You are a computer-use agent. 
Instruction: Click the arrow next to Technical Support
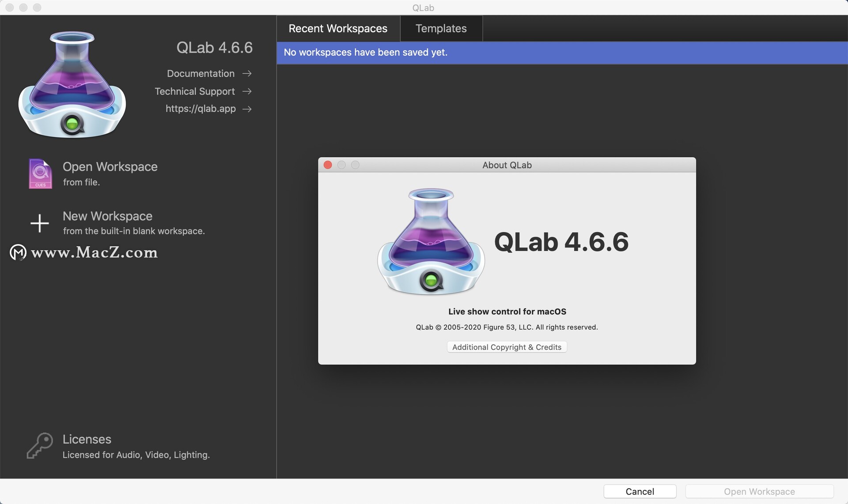(x=247, y=91)
